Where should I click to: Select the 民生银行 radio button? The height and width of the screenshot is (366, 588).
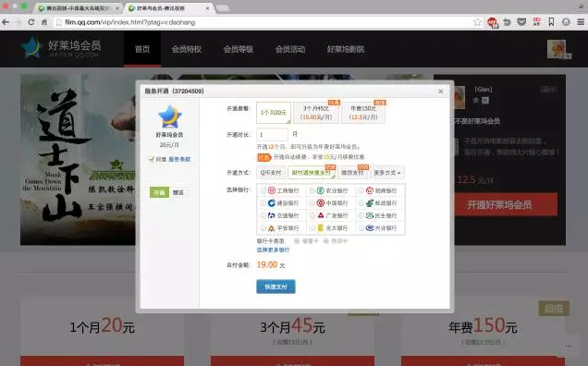pos(361,215)
